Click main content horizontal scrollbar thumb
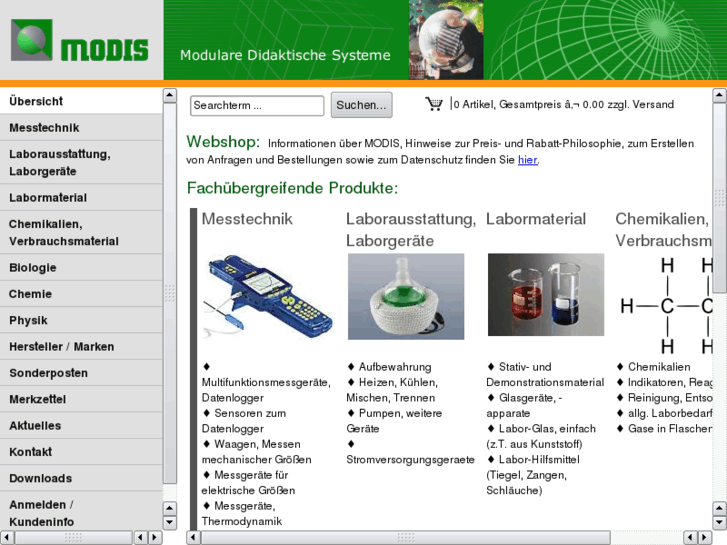The height and width of the screenshot is (545, 727). (x=406, y=538)
